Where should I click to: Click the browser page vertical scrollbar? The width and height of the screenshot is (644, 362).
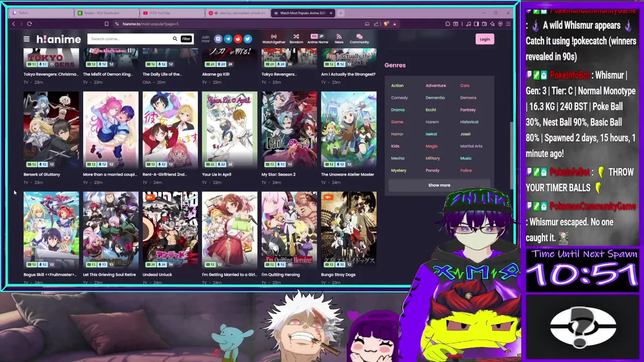tap(512, 156)
